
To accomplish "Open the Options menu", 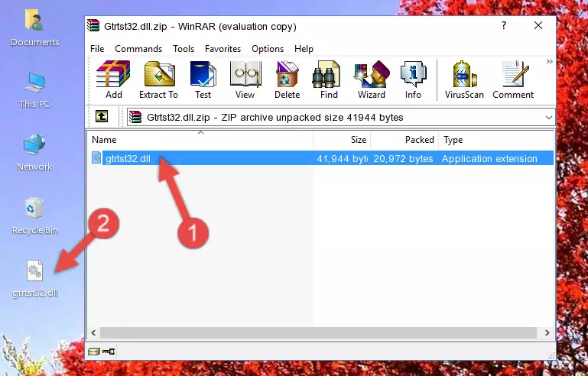I will (268, 49).
